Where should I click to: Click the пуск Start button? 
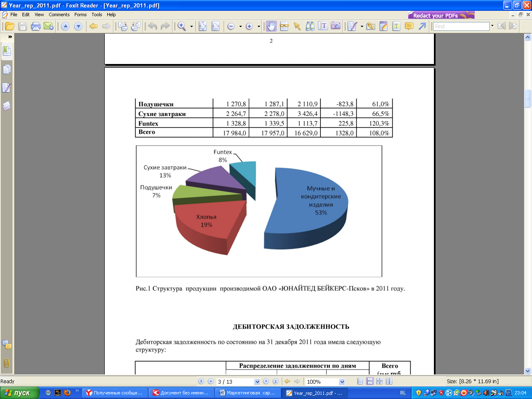20,393
